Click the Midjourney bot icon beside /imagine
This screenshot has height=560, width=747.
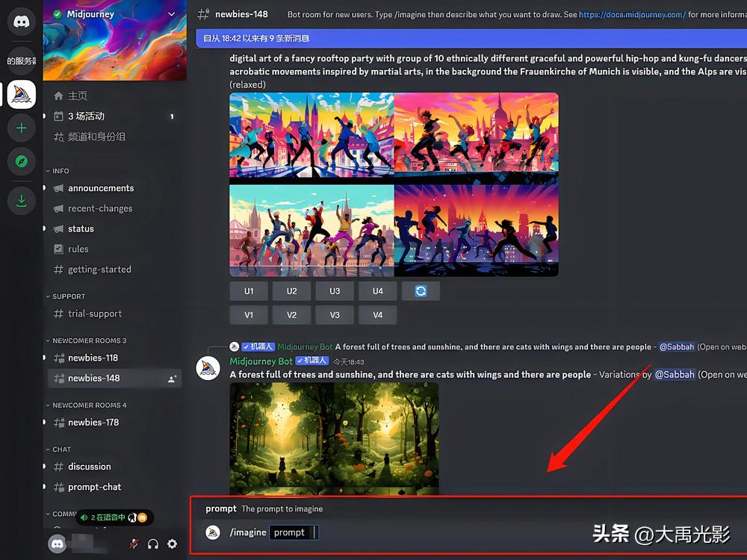pos(213,532)
